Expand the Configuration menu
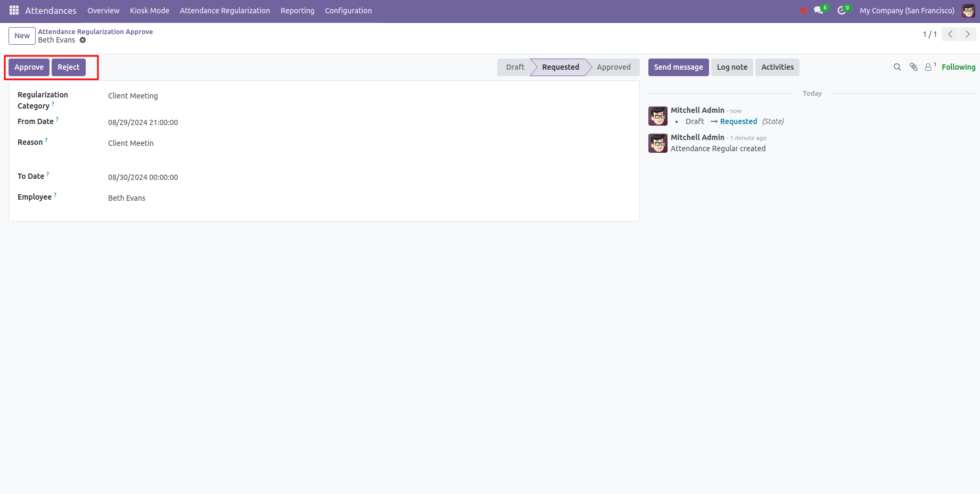This screenshot has height=494, width=980. point(348,11)
